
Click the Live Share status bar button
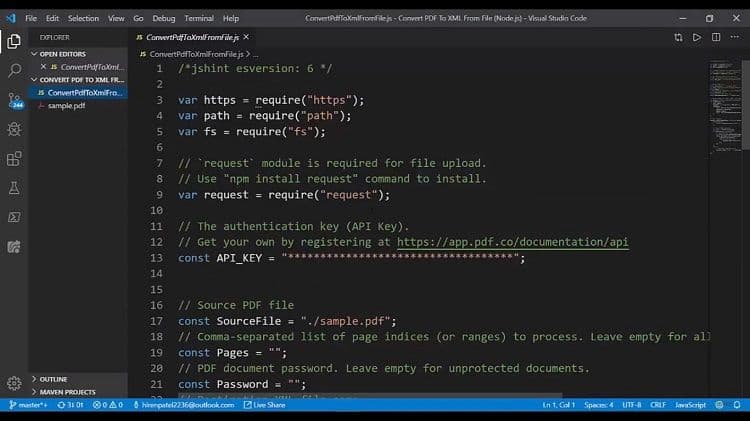266,405
